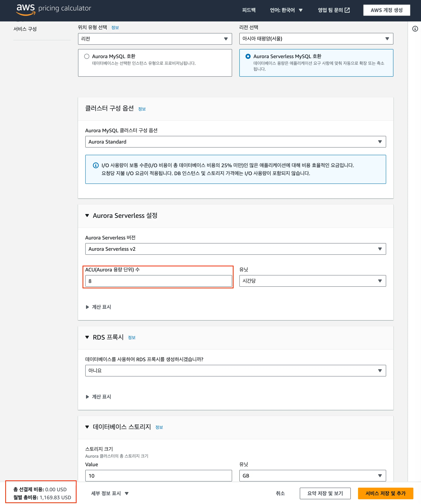421x504 pixels.
Task: Click the info icon in the I/O pricing notice
Action: (x=95, y=165)
